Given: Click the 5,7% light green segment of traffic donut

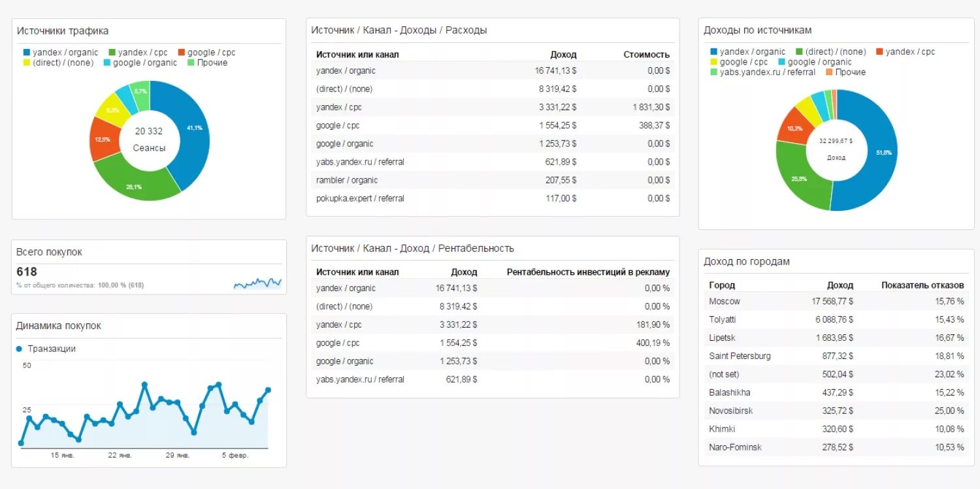Looking at the screenshot, I should pyautogui.click(x=140, y=91).
